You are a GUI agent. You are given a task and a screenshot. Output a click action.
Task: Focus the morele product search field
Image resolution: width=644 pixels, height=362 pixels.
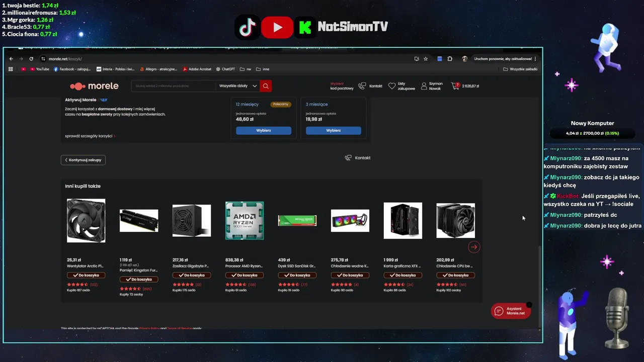174,86
